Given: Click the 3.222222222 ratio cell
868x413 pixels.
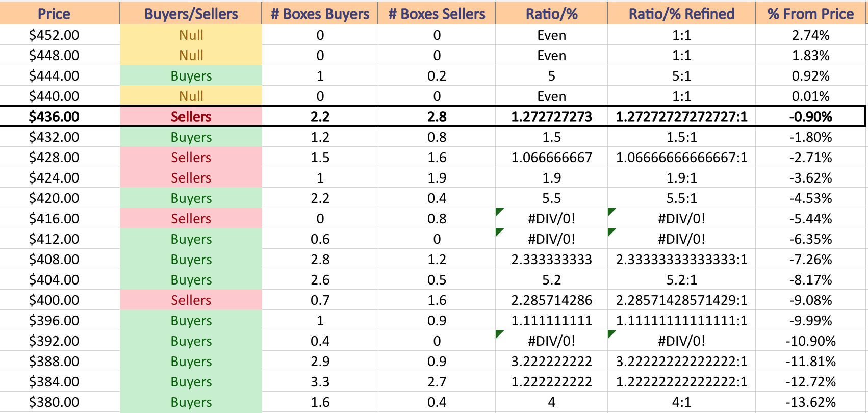Looking at the screenshot, I should [551, 362].
